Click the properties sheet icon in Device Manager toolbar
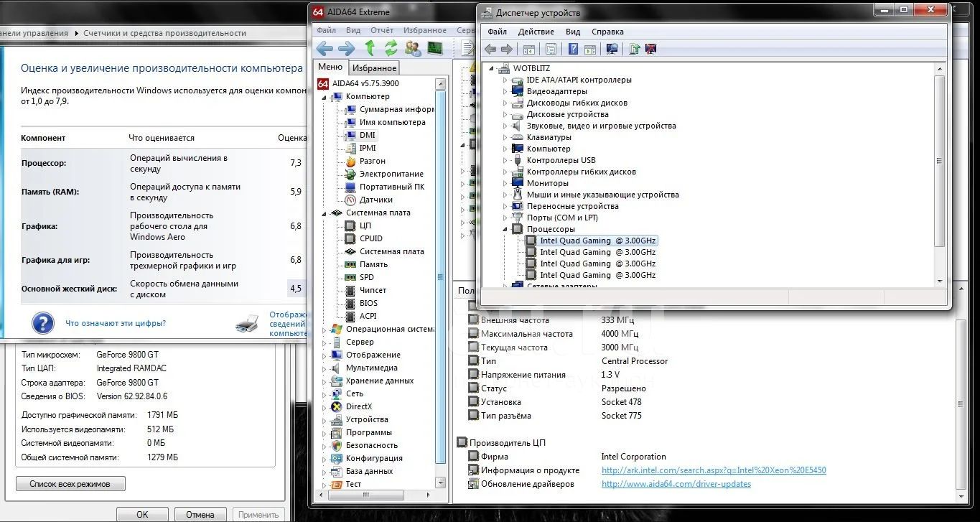This screenshot has width=980, height=522. coord(551,49)
